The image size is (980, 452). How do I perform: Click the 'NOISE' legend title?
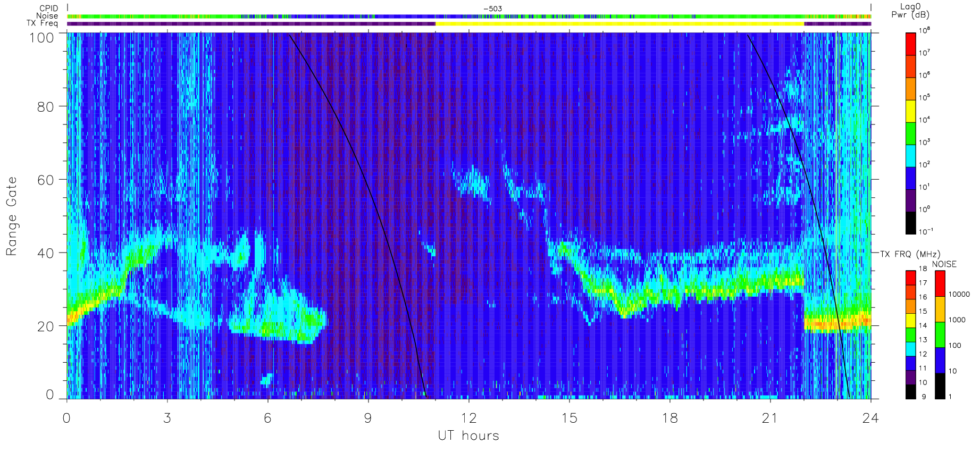pyautogui.click(x=944, y=264)
